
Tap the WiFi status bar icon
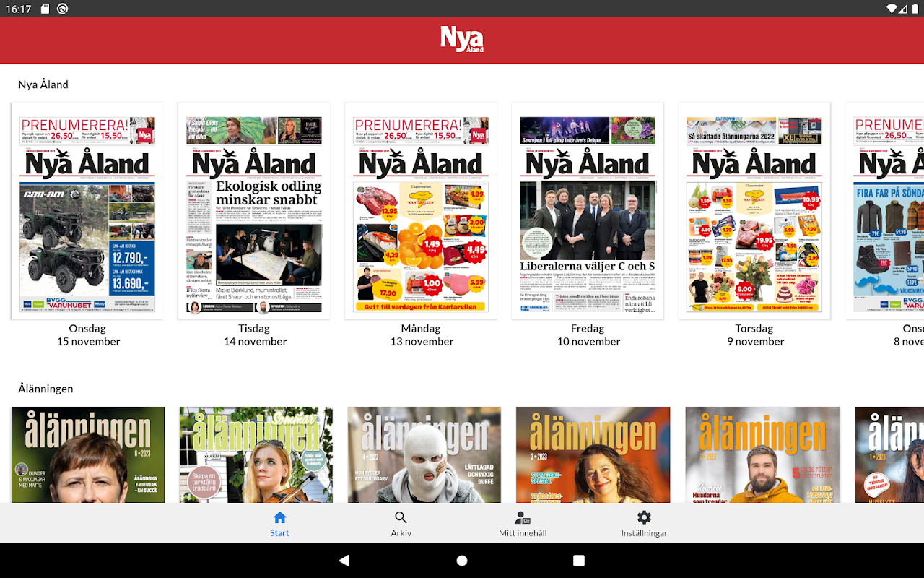[x=892, y=9]
